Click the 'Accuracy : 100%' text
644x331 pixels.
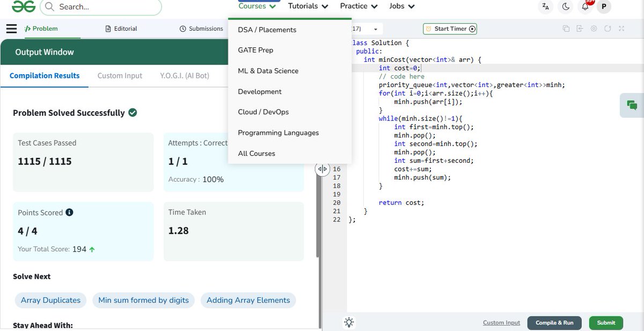[196, 179]
